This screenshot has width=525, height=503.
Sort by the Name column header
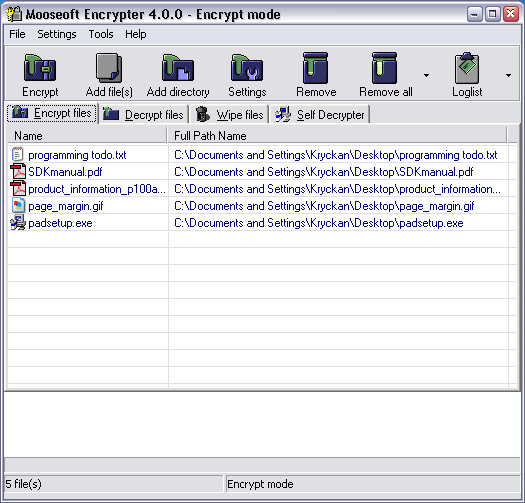[87, 136]
